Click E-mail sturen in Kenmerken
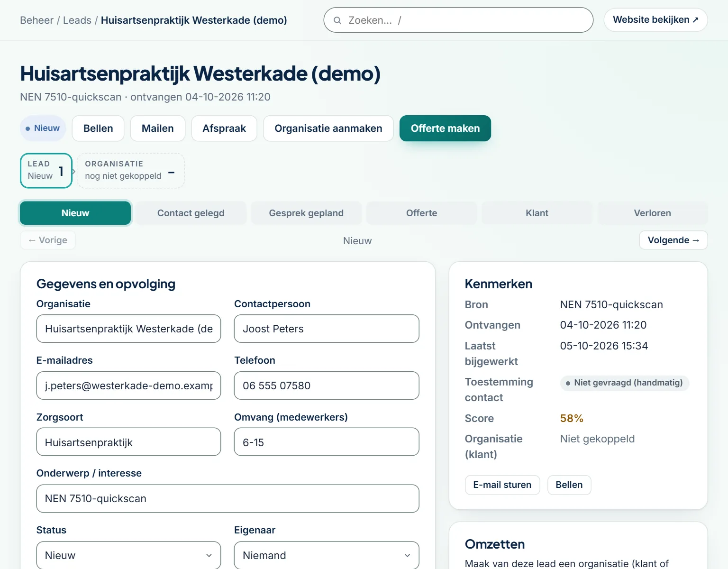Image resolution: width=728 pixels, height=569 pixels. [502, 485]
